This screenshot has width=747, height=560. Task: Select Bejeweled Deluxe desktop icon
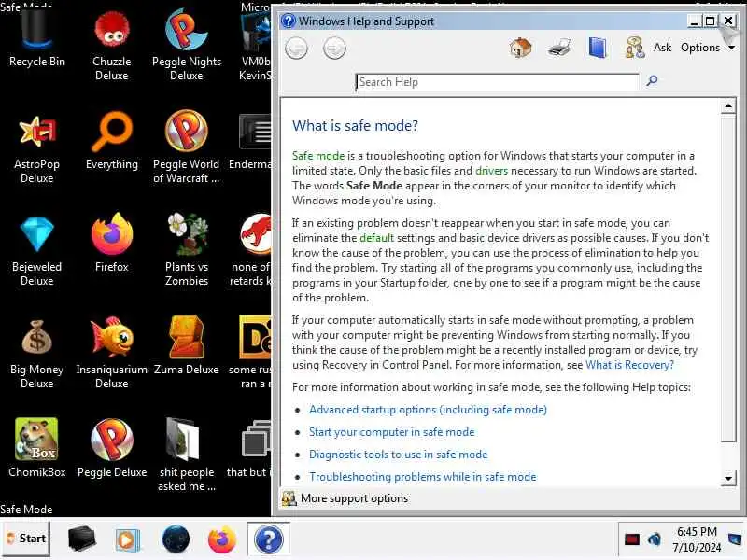click(x=36, y=250)
